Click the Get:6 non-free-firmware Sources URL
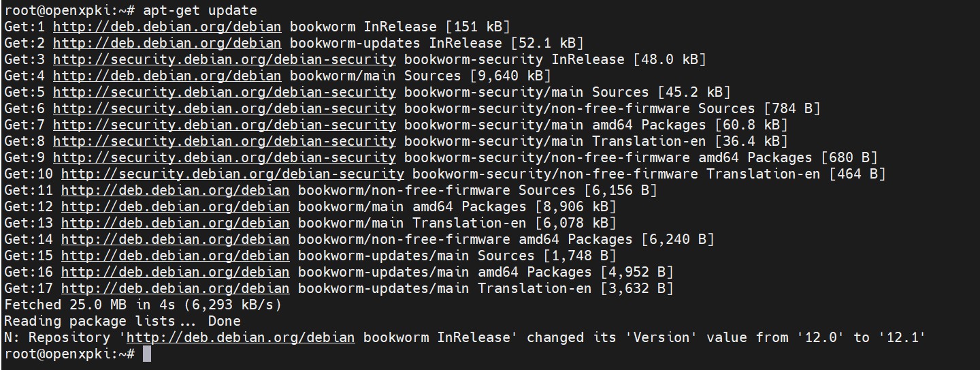The width and height of the screenshot is (980, 370). pyautogui.click(x=224, y=109)
